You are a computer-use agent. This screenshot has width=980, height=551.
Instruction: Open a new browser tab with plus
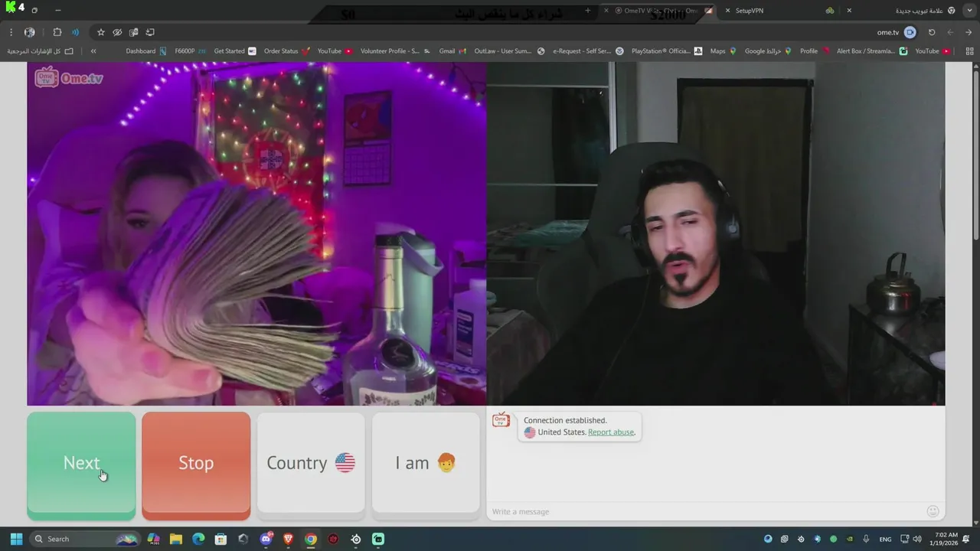coord(588,11)
